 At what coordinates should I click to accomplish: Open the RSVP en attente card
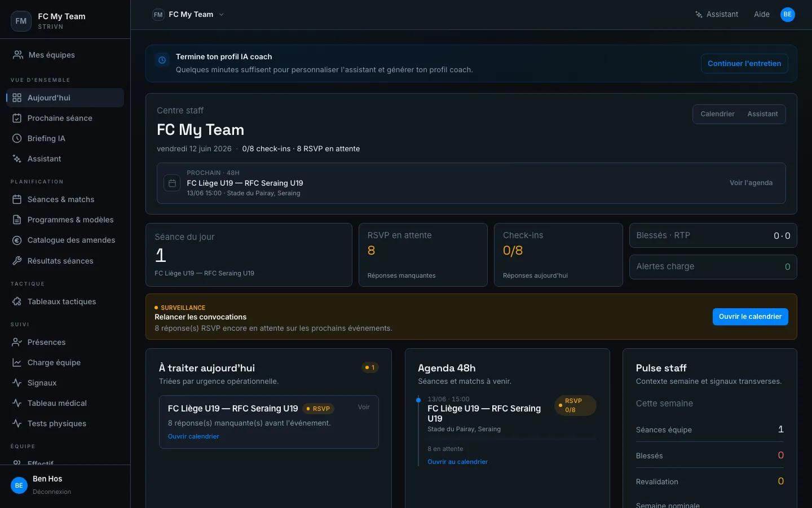point(423,255)
